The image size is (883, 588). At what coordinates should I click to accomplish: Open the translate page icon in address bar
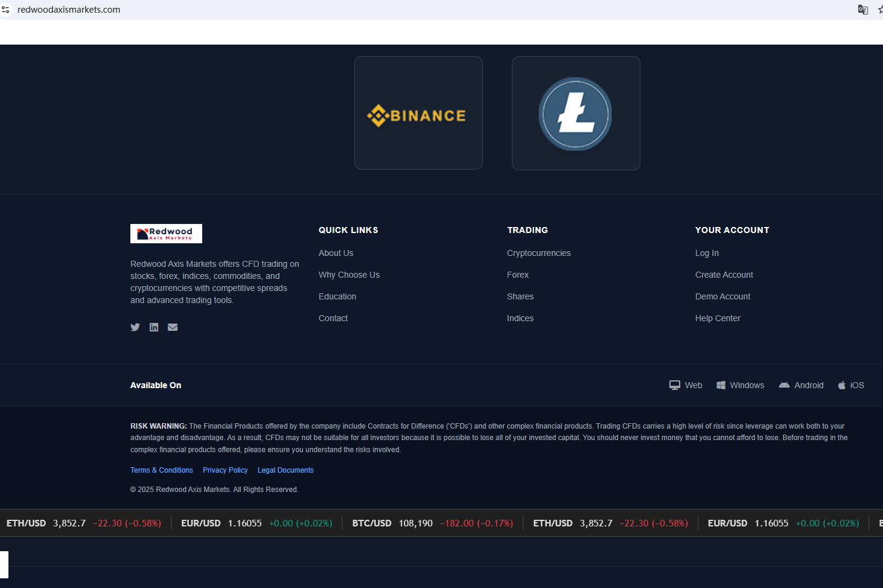863,10
